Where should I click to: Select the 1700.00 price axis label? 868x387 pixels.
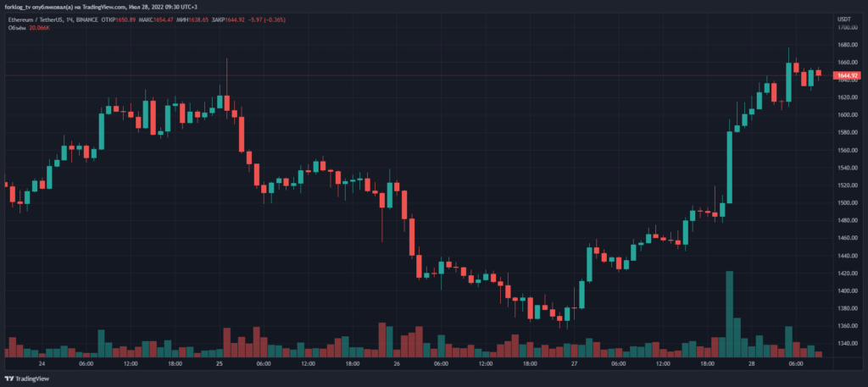pyautogui.click(x=847, y=27)
